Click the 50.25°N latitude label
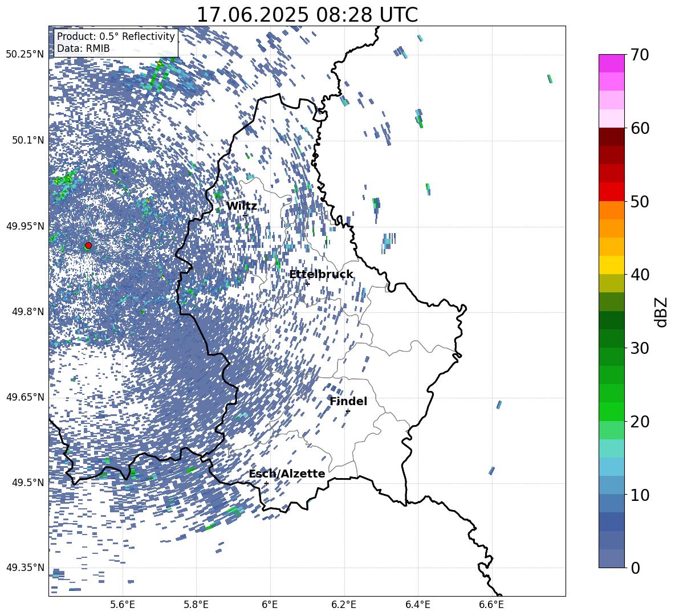The image size is (675, 616). (25, 55)
